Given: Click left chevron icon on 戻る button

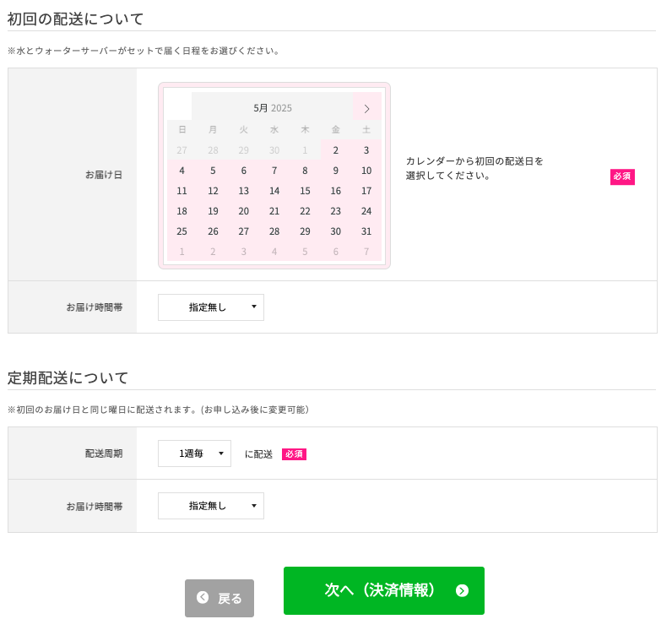Looking at the screenshot, I should click(x=203, y=597).
